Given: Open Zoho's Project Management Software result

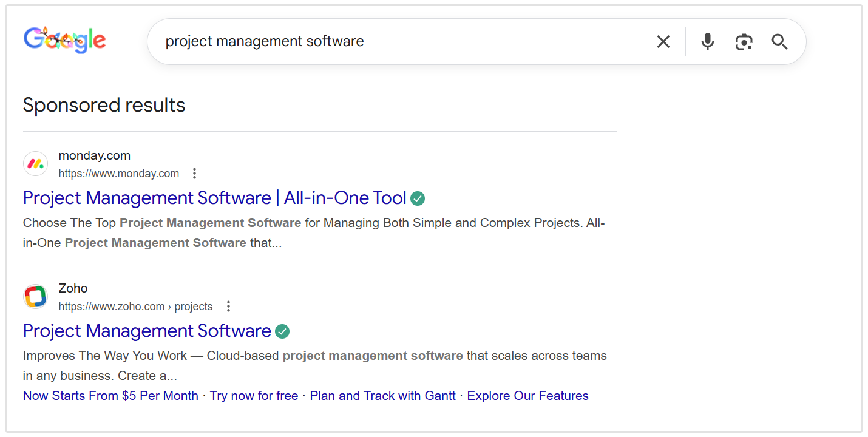Looking at the screenshot, I should point(146,331).
